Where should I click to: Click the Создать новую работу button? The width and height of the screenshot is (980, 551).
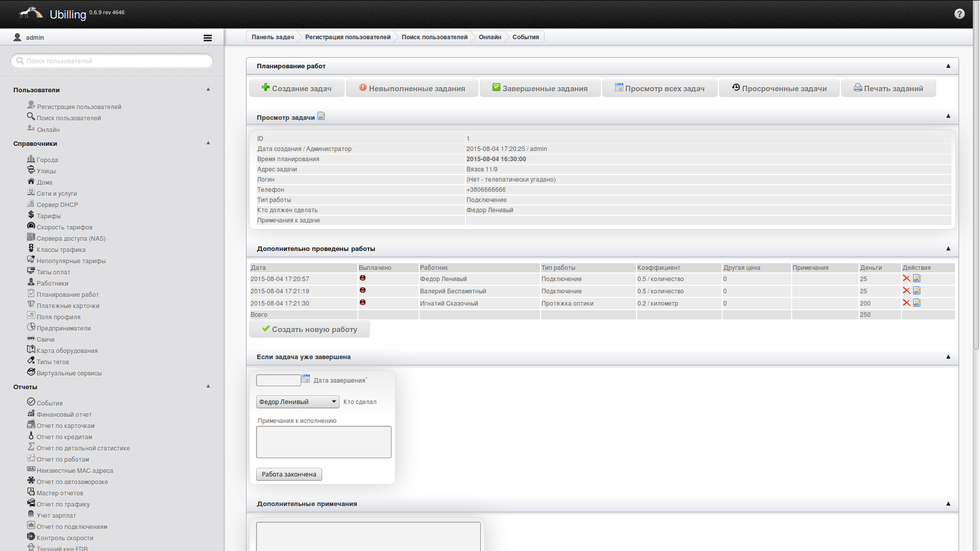[x=309, y=330]
